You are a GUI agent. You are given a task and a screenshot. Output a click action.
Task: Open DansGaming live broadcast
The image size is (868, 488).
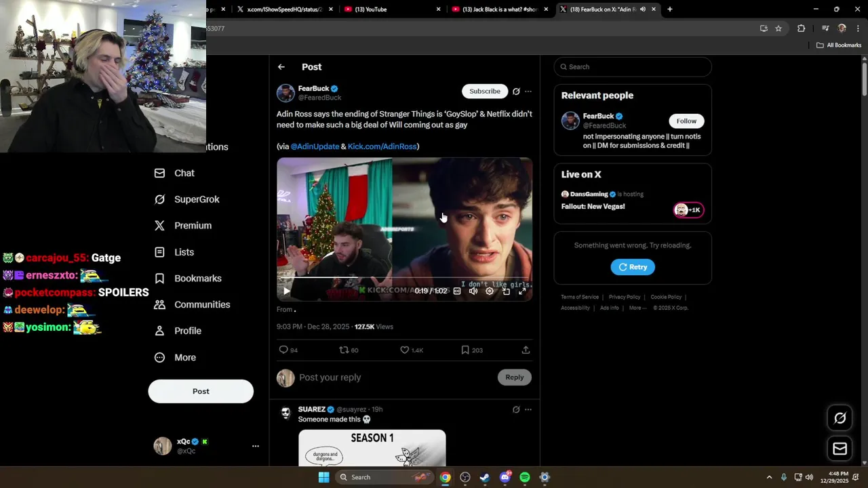point(633,201)
